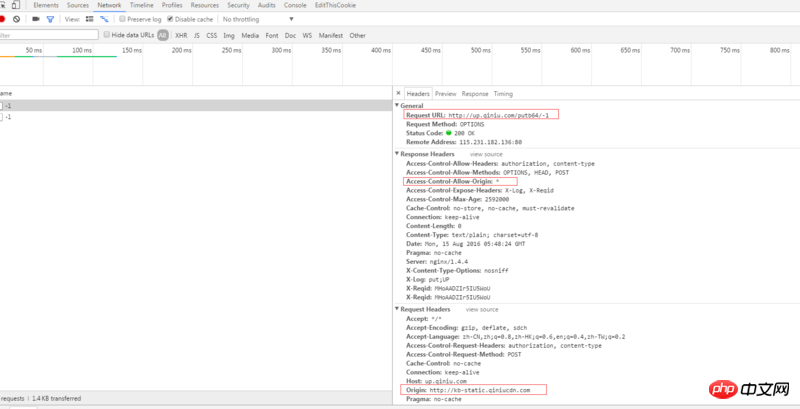Viewport: 800px width, 409px height.
Task: Switch to the Response detail tab
Action: click(x=475, y=94)
